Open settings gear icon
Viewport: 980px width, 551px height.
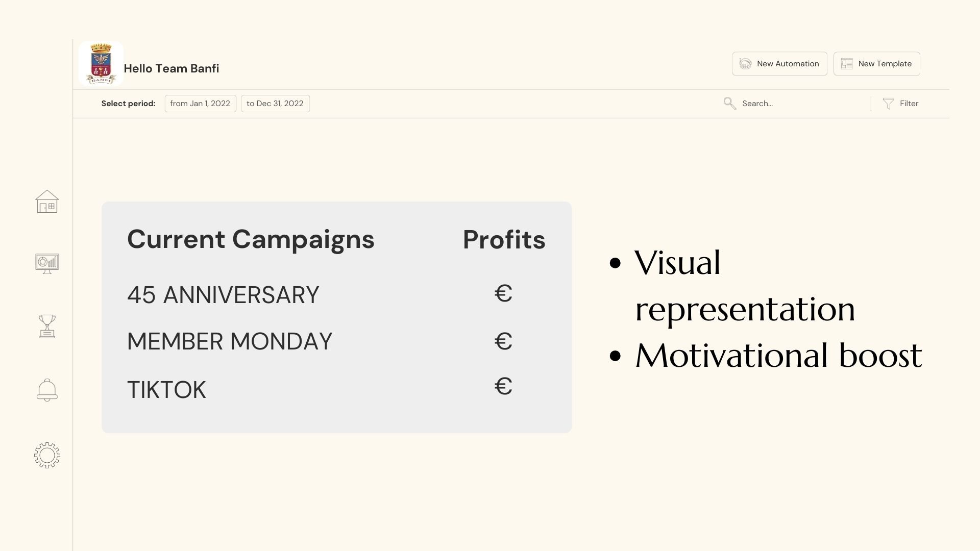pos(47,455)
